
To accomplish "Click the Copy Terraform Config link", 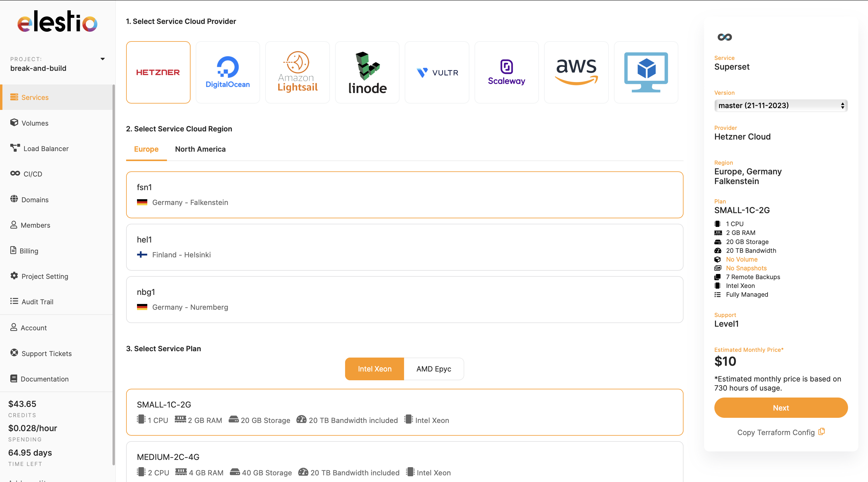I will [x=776, y=432].
